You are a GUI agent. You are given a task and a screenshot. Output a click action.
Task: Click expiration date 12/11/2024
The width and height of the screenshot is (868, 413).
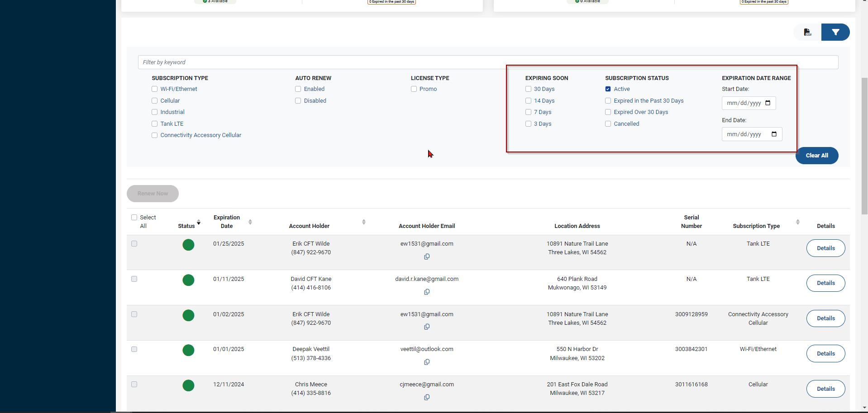pyautogui.click(x=229, y=385)
